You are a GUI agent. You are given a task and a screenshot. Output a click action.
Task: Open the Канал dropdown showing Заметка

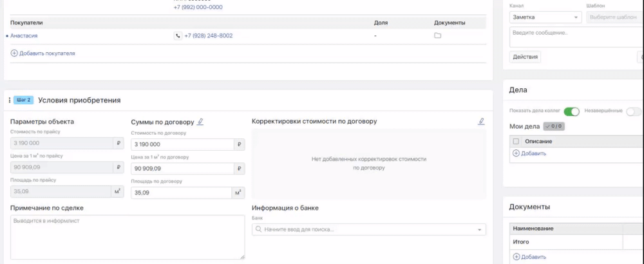pos(544,17)
